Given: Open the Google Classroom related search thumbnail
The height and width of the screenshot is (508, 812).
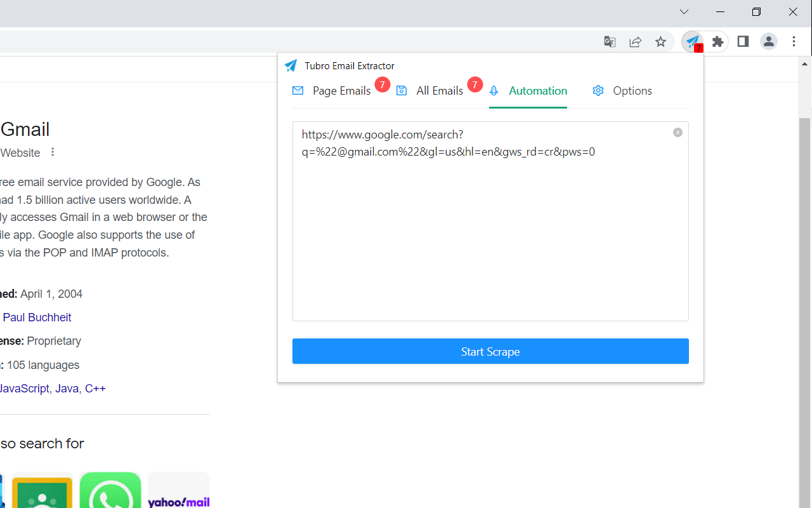Looking at the screenshot, I should [x=42, y=490].
